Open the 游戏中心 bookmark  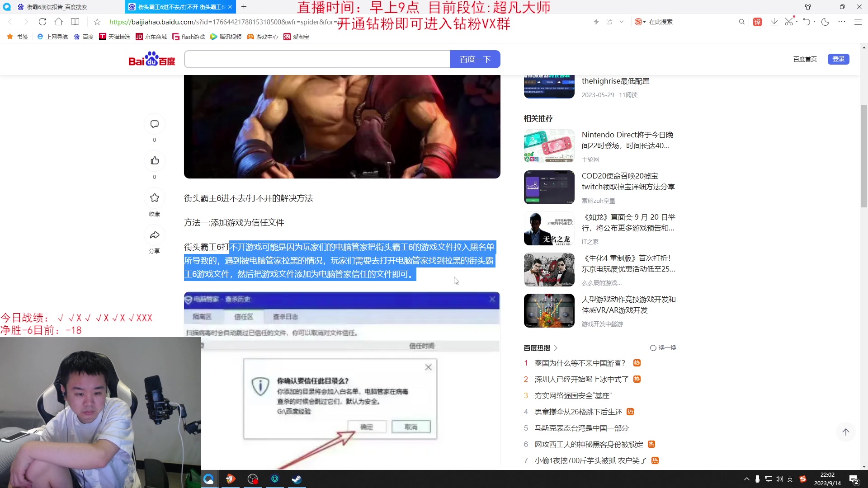(x=263, y=37)
